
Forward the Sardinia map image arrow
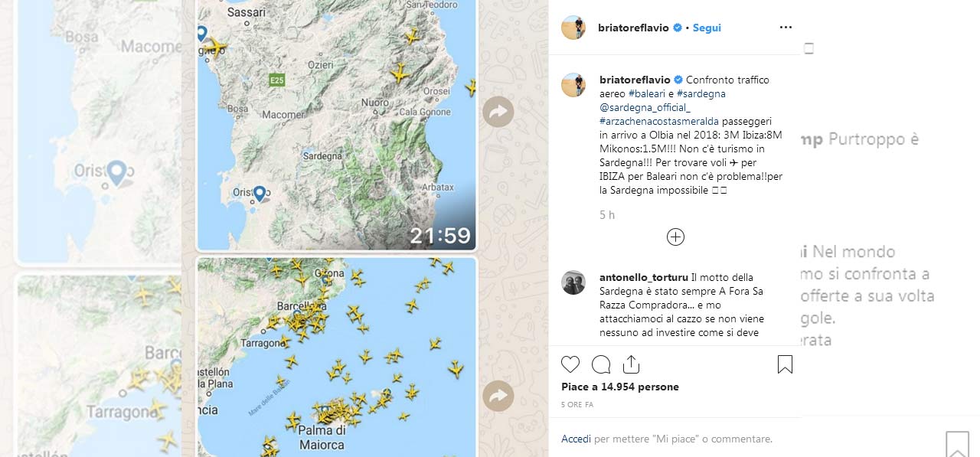click(x=498, y=113)
